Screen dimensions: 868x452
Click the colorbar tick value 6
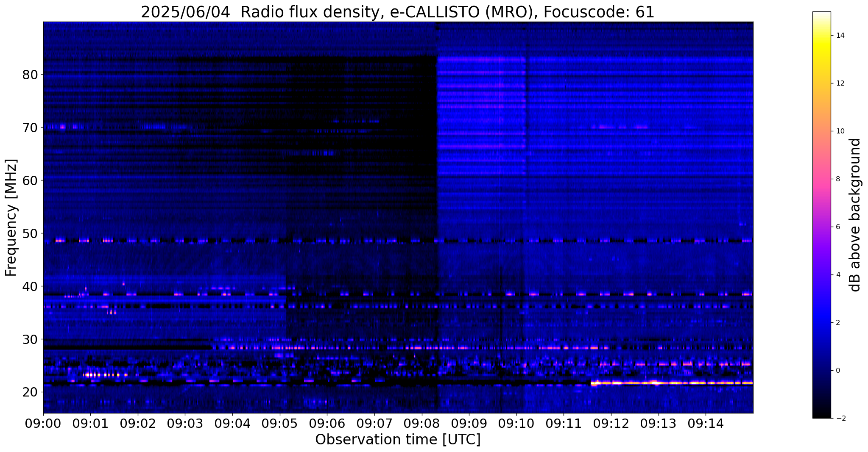click(837, 227)
